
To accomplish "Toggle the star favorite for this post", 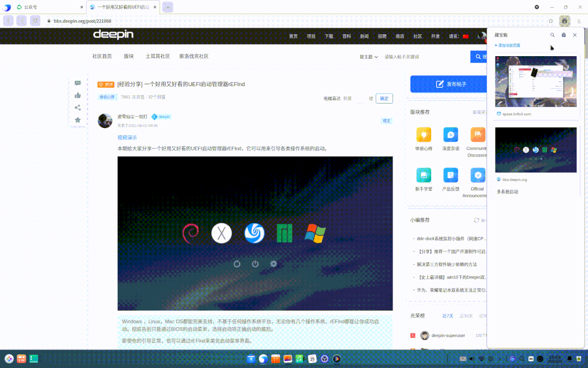I will (x=77, y=119).
